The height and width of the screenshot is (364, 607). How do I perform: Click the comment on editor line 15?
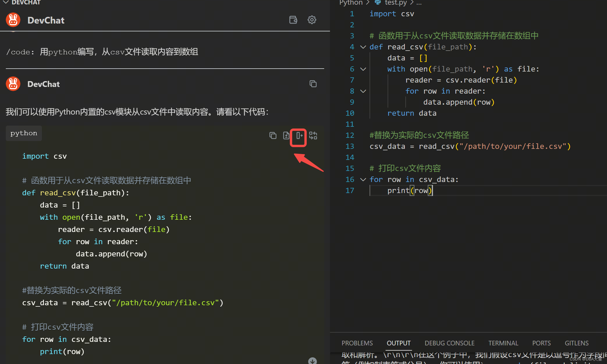[405, 168]
